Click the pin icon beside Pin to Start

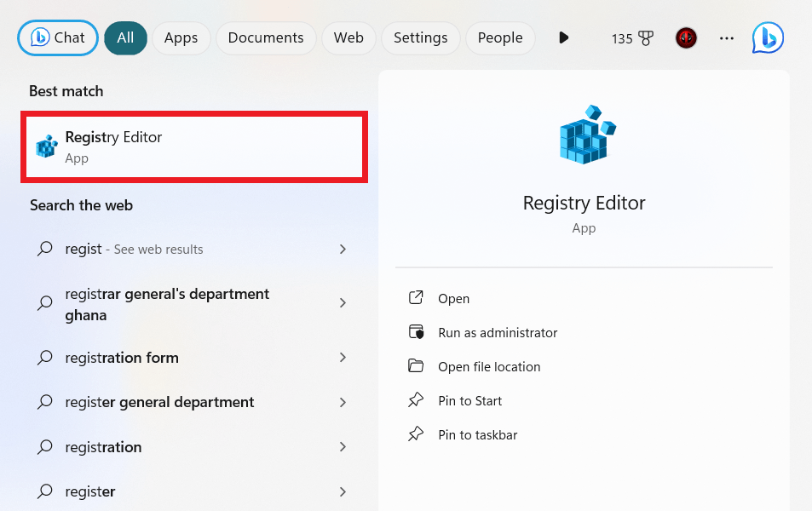click(415, 400)
